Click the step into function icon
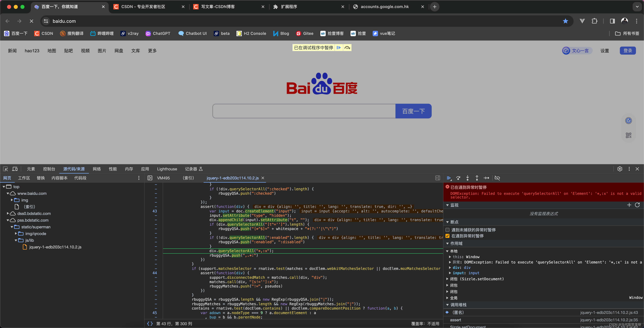This screenshot has height=328, width=644. [x=468, y=178]
